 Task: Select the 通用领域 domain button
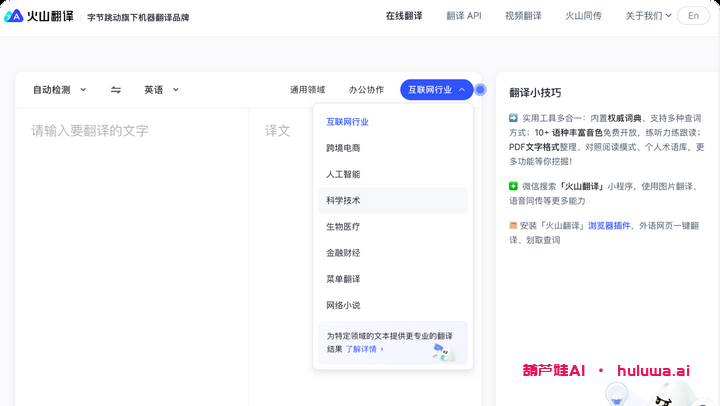(307, 90)
